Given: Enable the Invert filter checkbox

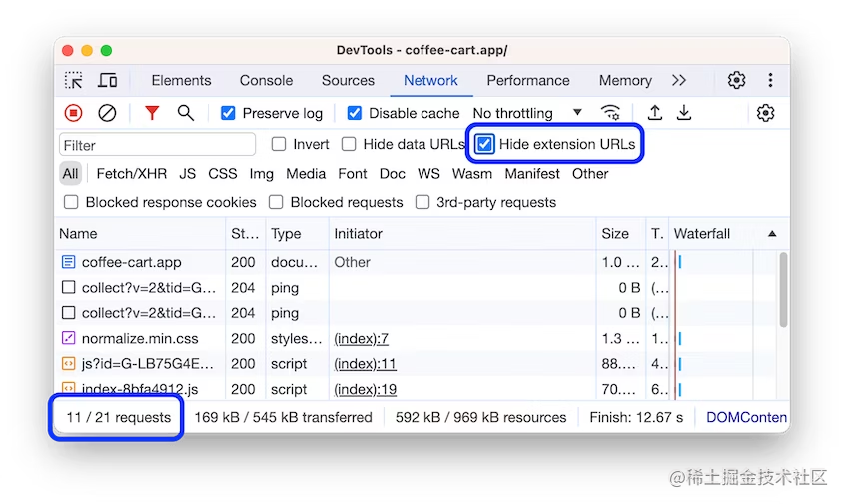Looking at the screenshot, I should click(279, 144).
